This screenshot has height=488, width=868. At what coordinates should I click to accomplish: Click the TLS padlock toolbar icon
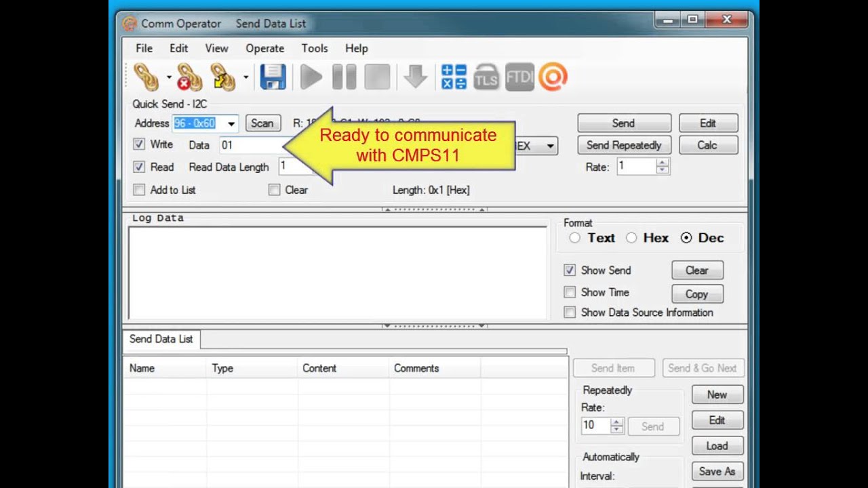pyautogui.click(x=486, y=77)
